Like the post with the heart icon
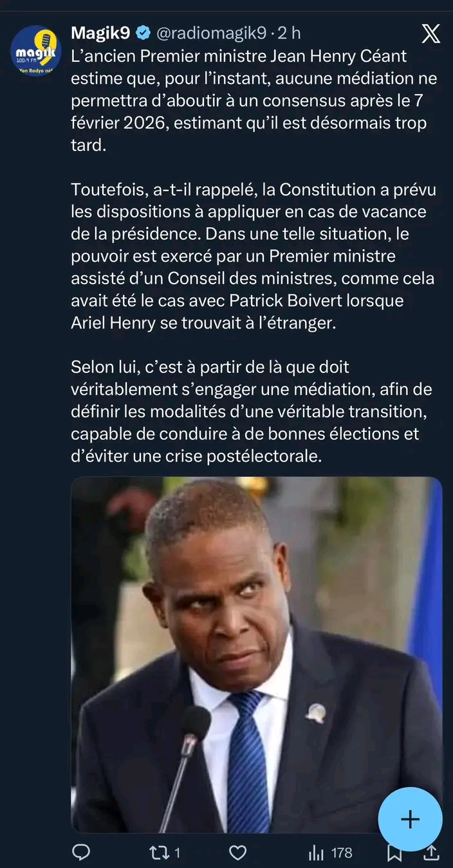The image size is (453, 868). coord(238,853)
